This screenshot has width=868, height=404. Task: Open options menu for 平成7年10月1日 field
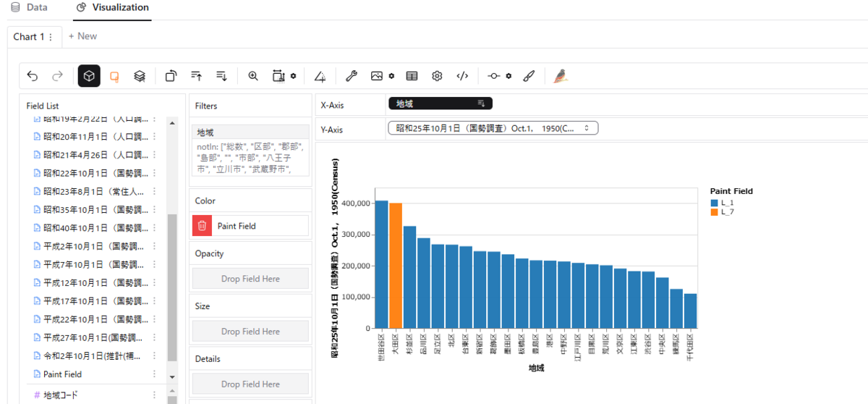[x=154, y=264]
